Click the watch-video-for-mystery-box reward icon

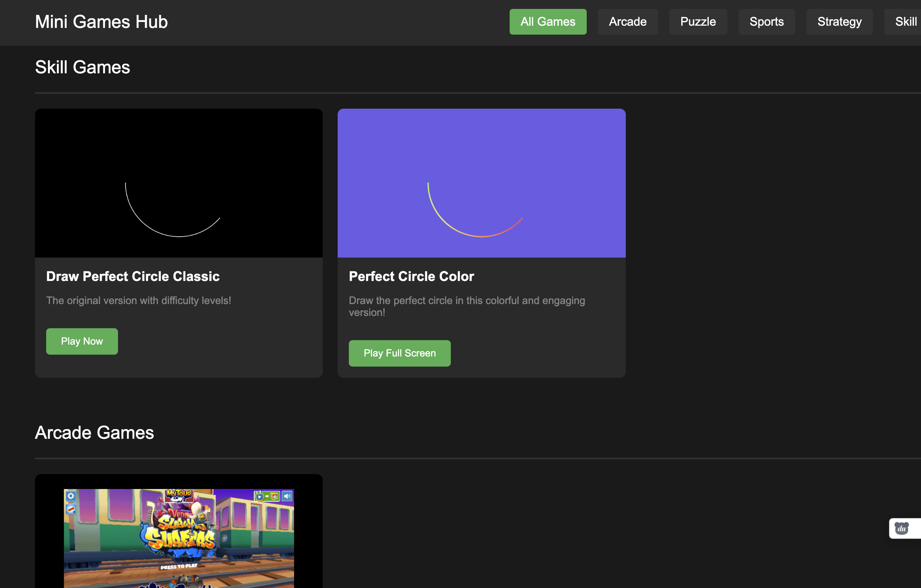click(x=267, y=496)
